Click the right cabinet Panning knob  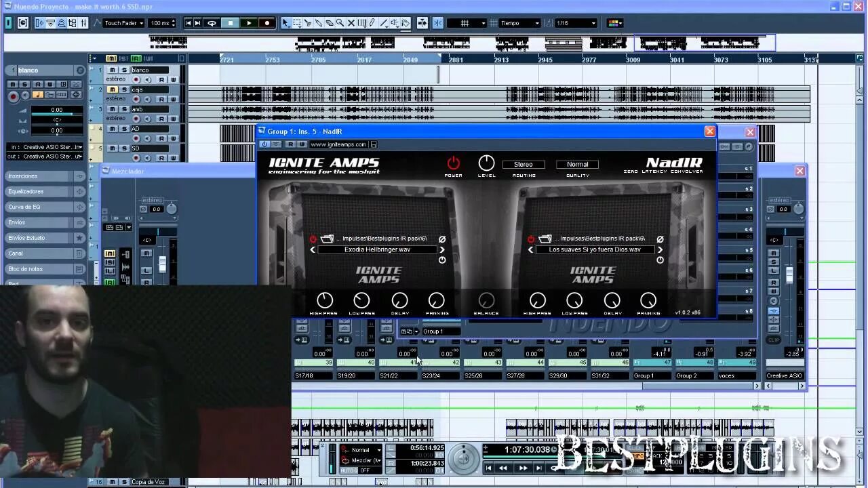pos(648,300)
